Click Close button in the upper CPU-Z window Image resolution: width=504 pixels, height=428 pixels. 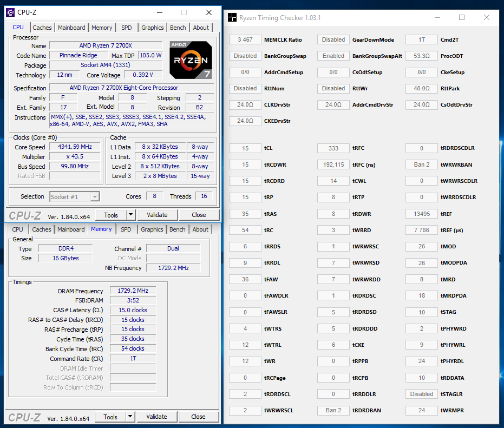point(199,215)
